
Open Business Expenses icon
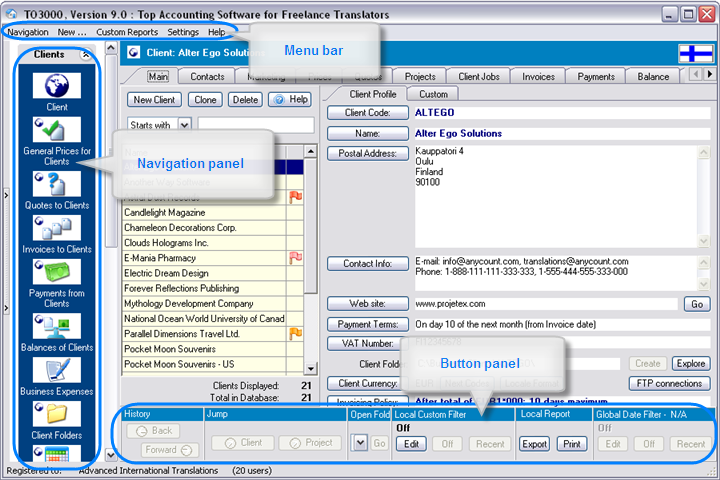point(56,370)
